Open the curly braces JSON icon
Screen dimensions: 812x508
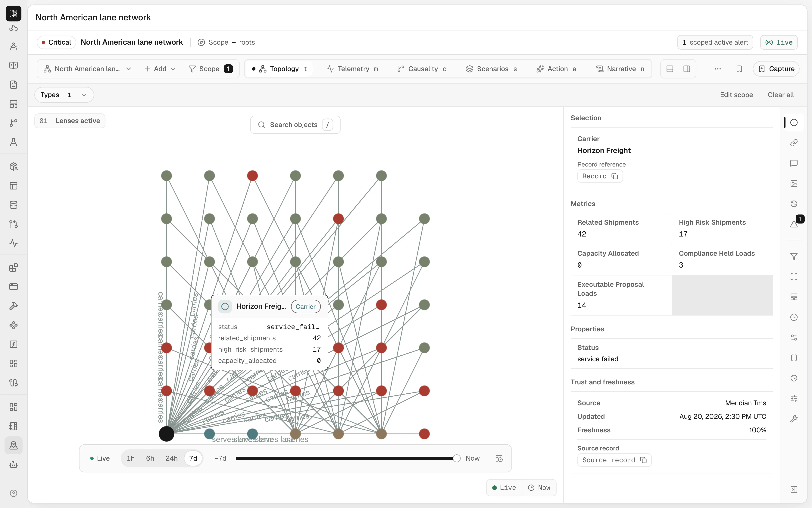[x=794, y=358]
